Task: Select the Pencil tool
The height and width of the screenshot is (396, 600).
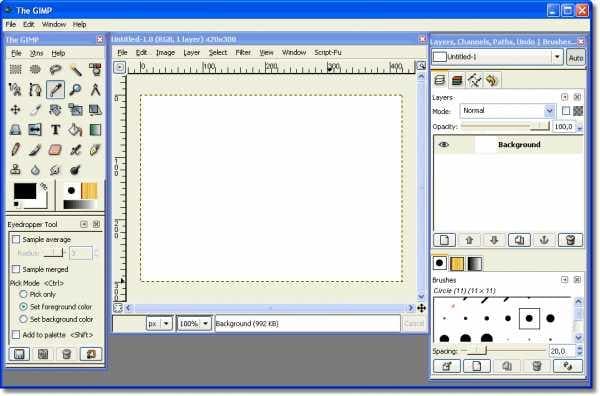Action: click(x=15, y=150)
